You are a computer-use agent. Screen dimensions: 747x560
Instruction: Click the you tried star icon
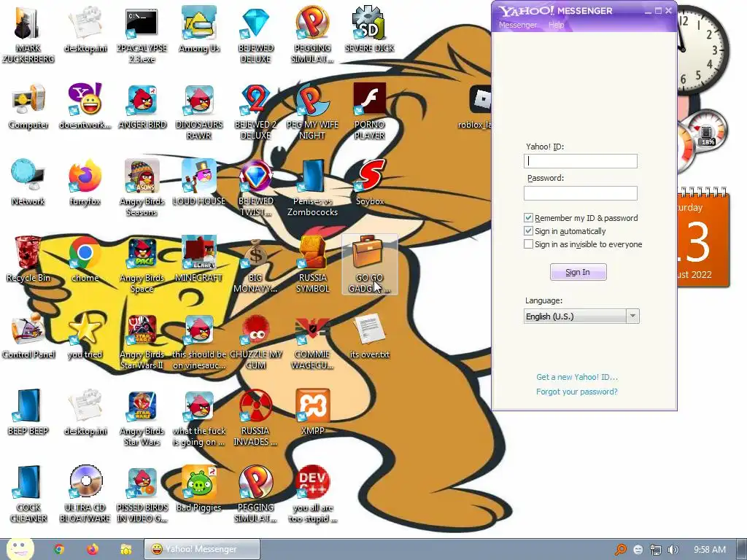pyautogui.click(x=85, y=335)
